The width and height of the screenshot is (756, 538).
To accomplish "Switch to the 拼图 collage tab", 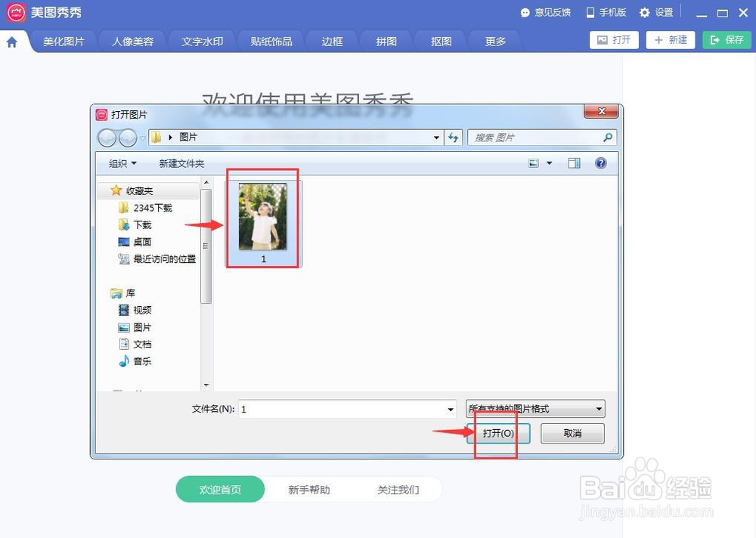I will click(386, 42).
